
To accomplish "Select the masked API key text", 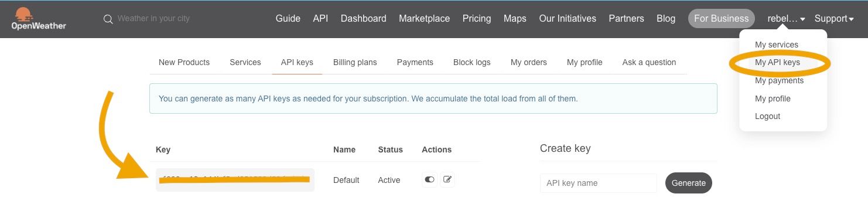I will click(x=235, y=179).
